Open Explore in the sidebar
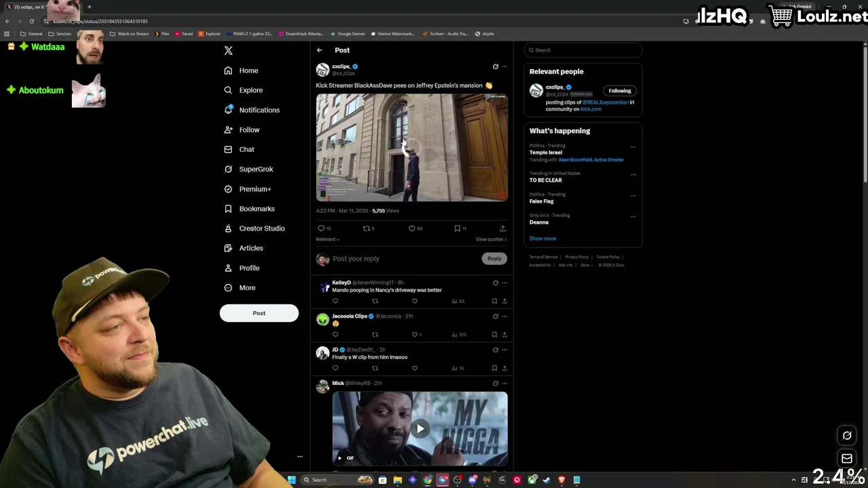The image size is (868, 488). click(243, 90)
